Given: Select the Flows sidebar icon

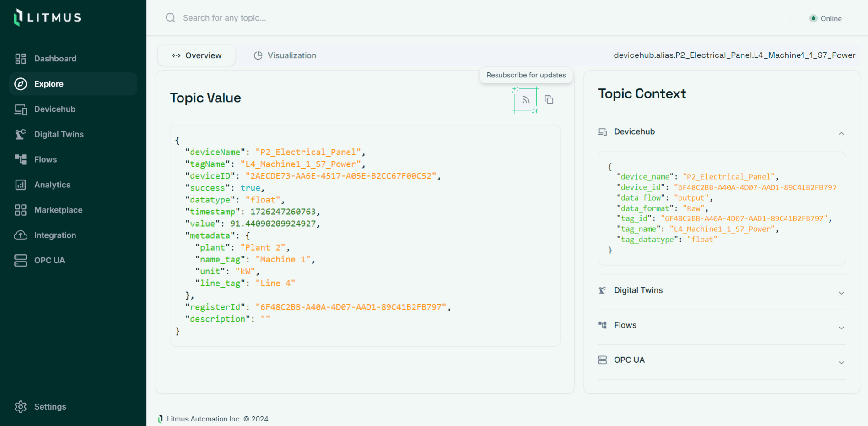Looking at the screenshot, I should pyautogui.click(x=21, y=159).
